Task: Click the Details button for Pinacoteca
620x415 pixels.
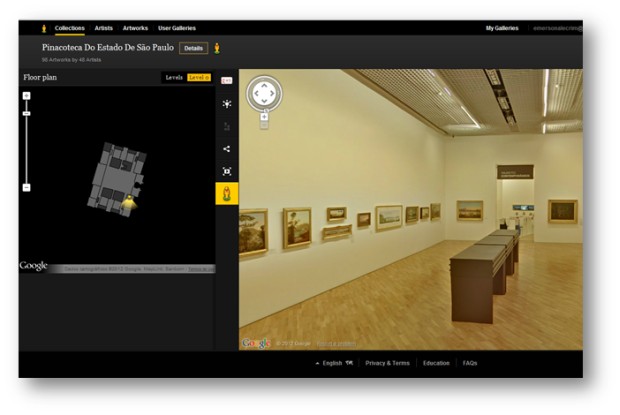Action: (193, 48)
